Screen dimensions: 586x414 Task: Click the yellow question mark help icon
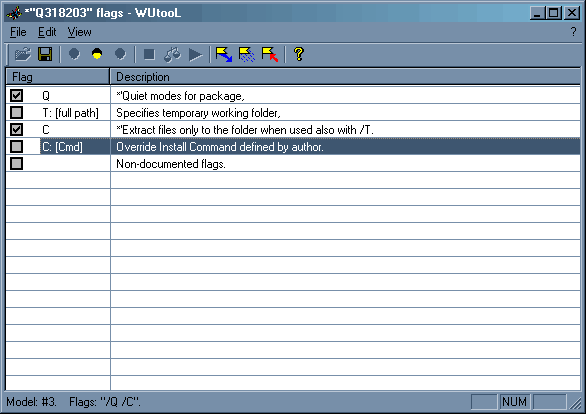pos(299,55)
